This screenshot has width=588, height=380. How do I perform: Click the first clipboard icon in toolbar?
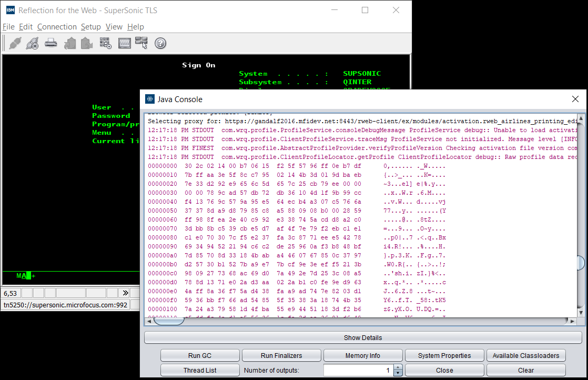[x=70, y=43]
